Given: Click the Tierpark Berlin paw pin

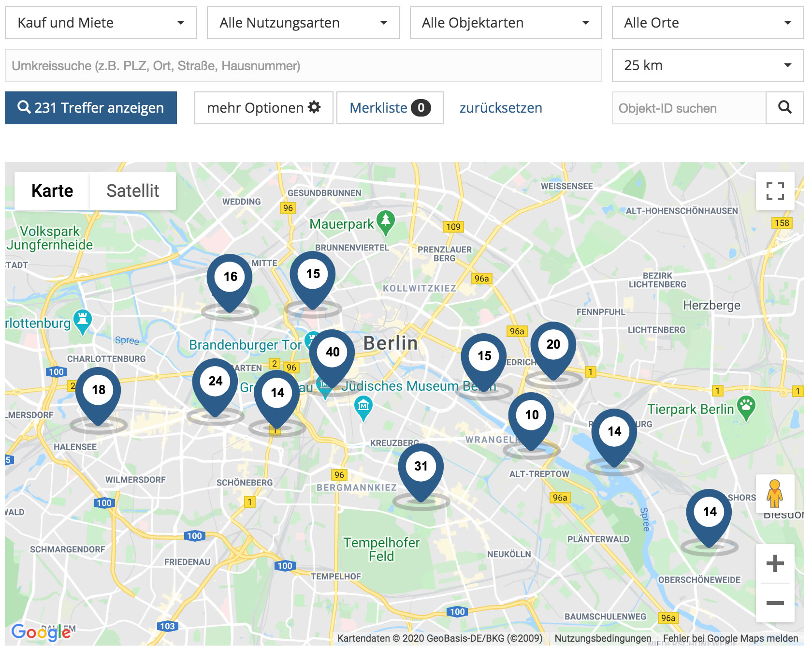Looking at the screenshot, I should click(746, 408).
